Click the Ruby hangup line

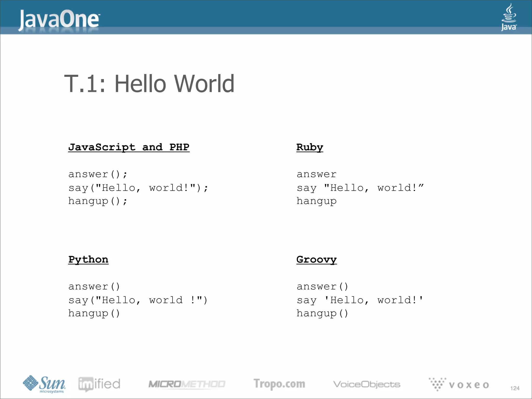tap(316, 201)
